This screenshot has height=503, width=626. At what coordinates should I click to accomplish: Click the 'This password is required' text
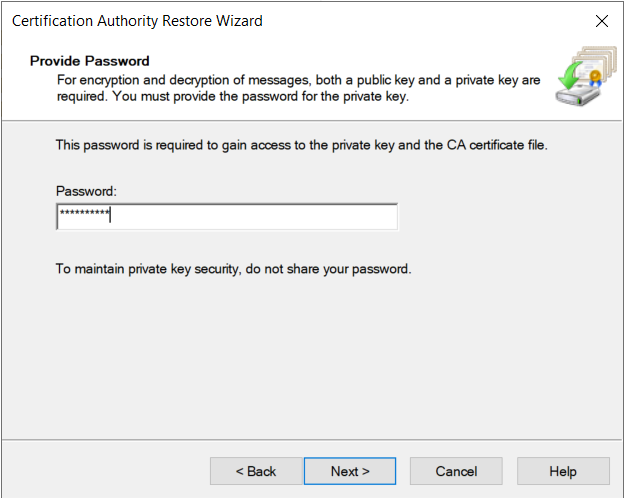click(x=302, y=145)
